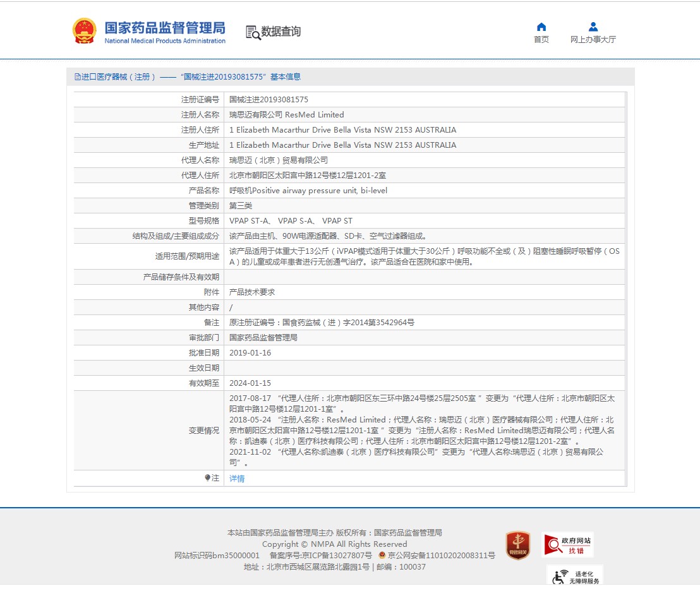Click the 产品储存条件及有效期 row label
The image size is (700, 598).
[181, 277]
